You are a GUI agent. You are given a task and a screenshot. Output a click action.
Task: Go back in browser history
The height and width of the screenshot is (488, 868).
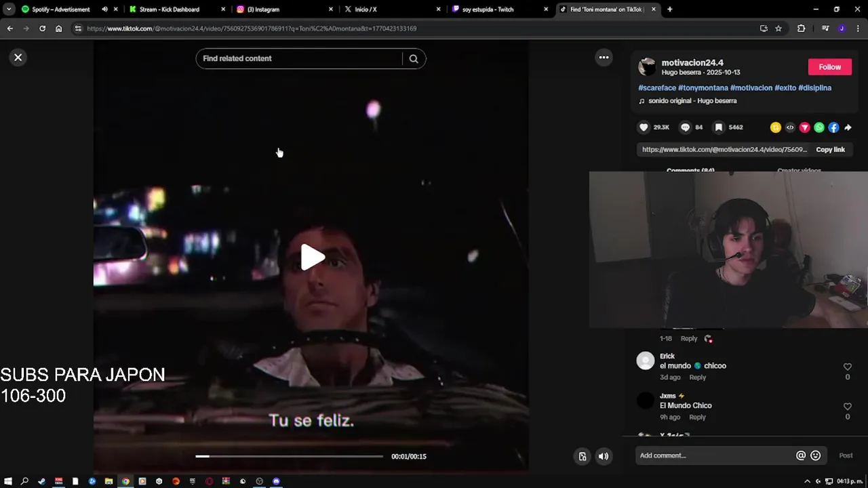click(9, 28)
